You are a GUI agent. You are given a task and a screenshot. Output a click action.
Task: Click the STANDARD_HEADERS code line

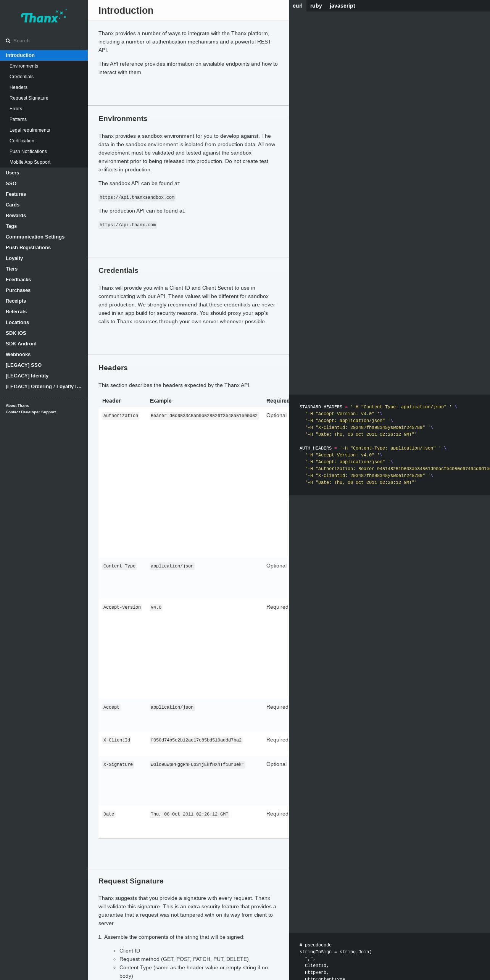coord(378,407)
